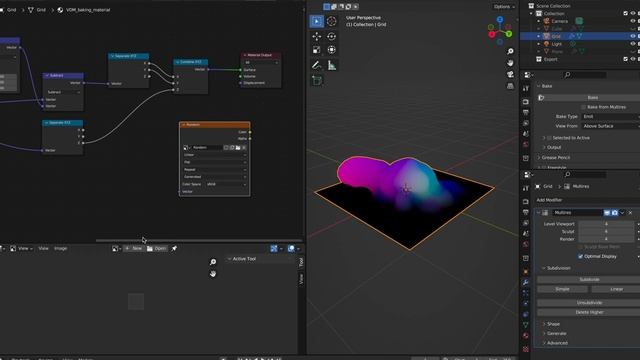The width and height of the screenshot is (640, 360).
Task: Open viewport Options menu
Action: [x=504, y=7]
